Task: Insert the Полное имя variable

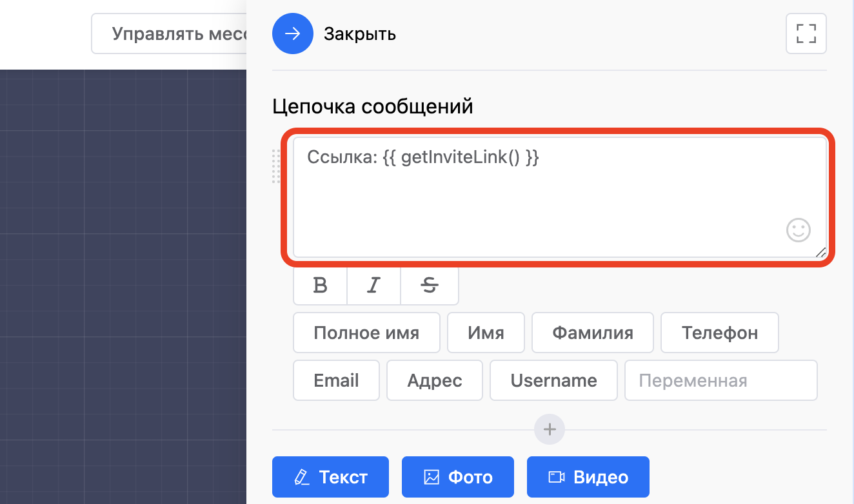Action: (x=366, y=333)
